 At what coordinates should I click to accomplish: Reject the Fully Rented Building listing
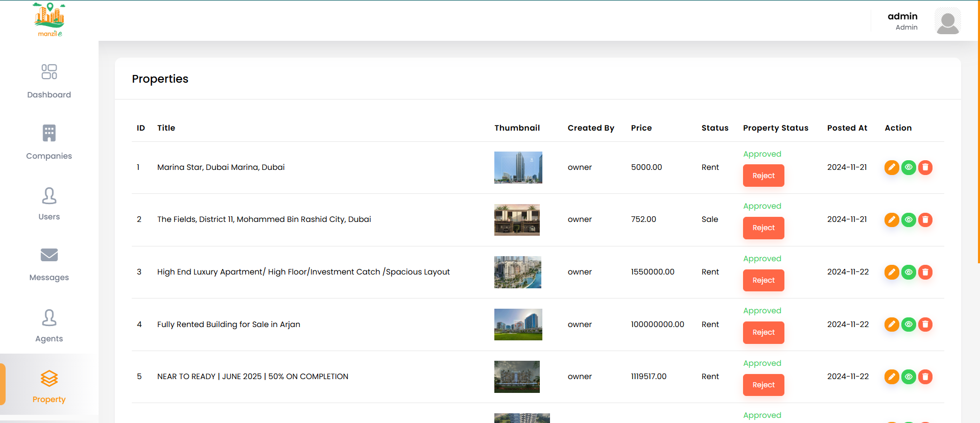tap(763, 333)
